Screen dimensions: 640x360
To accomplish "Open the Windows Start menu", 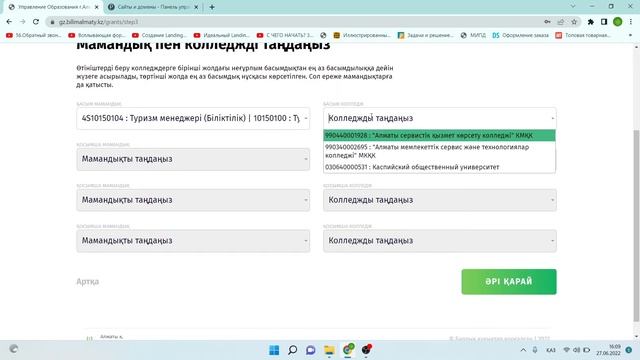I will pyautogui.click(x=274, y=350).
